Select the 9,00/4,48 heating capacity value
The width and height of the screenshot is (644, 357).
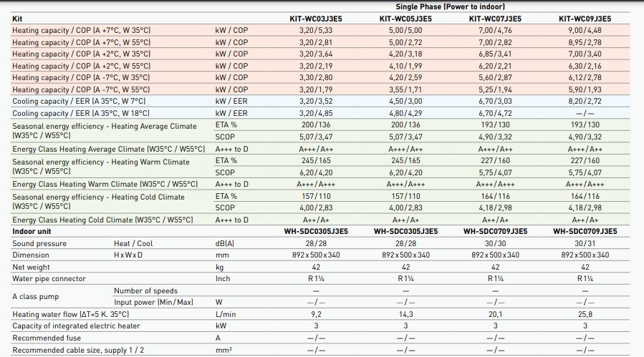pos(585,31)
